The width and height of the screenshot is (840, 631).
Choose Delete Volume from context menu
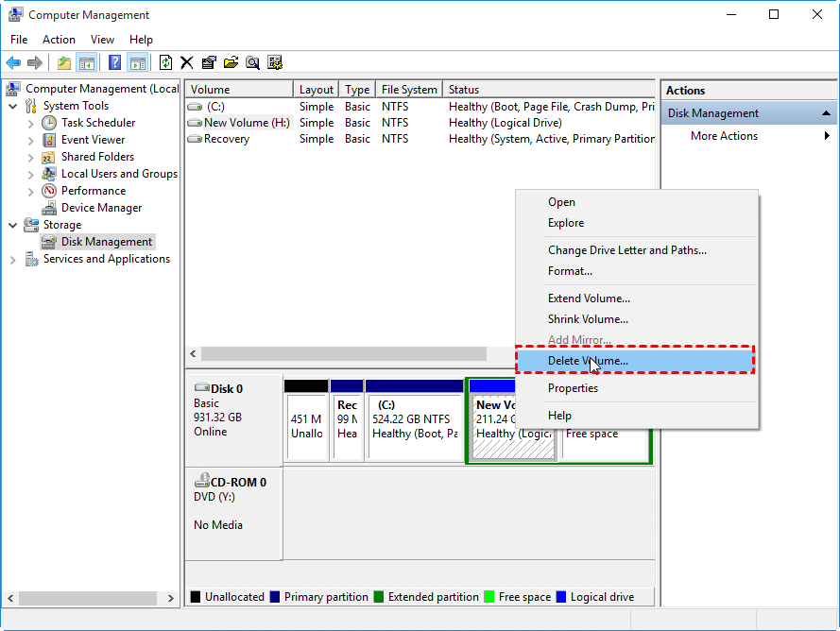(635, 361)
